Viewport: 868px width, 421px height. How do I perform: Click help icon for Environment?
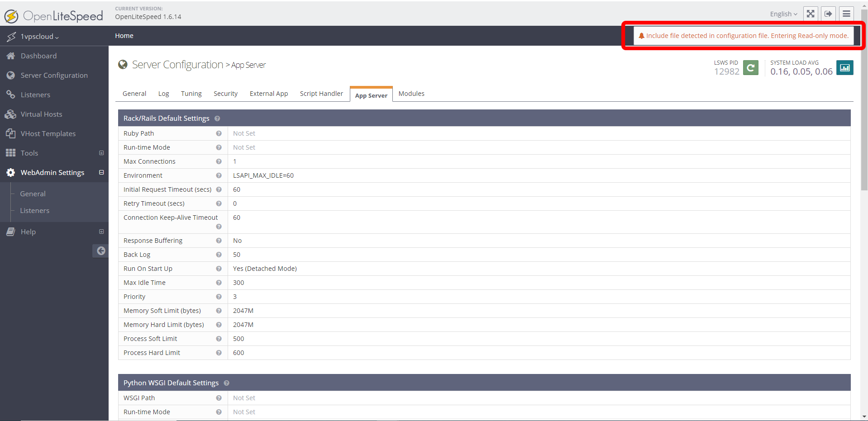[x=219, y=175]
